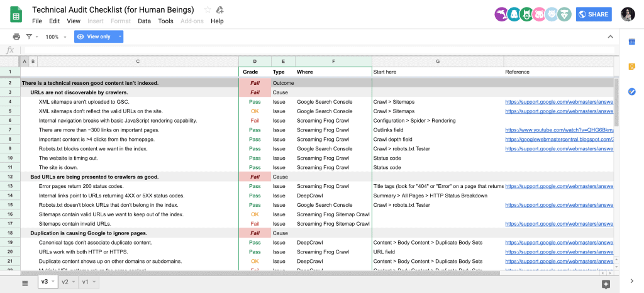This screenshot has height=293, width=644.
Task: Open the v1 tab dropdown arrow
Action: (94, 282)
